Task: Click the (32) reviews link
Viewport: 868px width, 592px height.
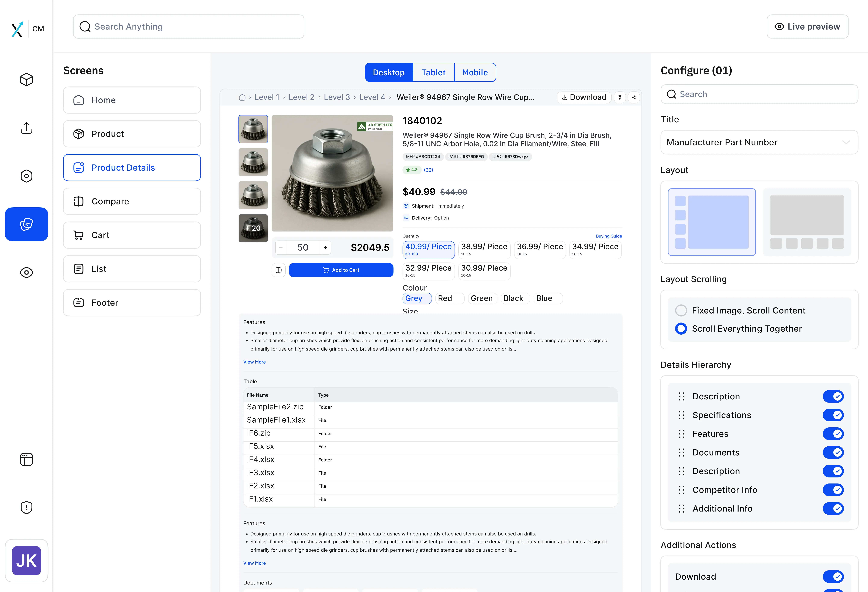Action: click(x=428, y=170)
